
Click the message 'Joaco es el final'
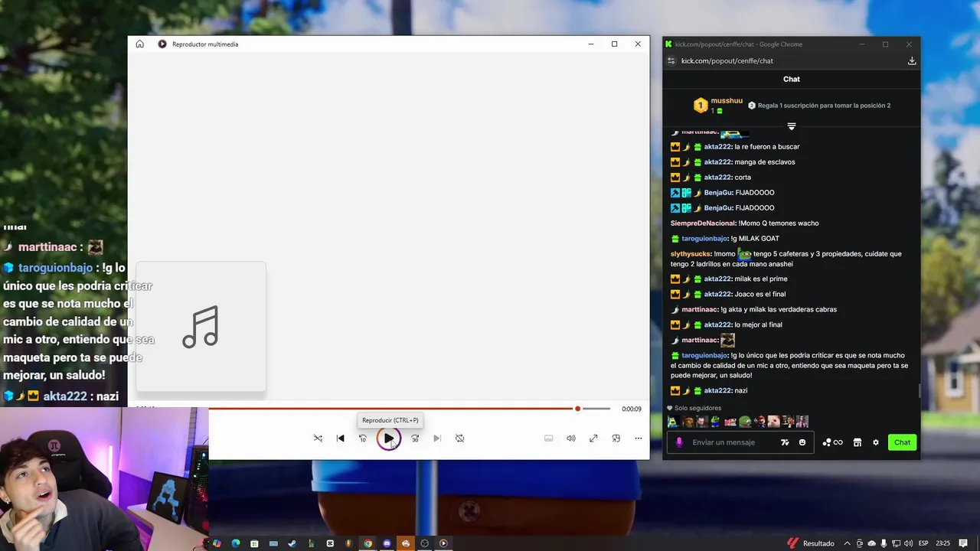[760, 295]
